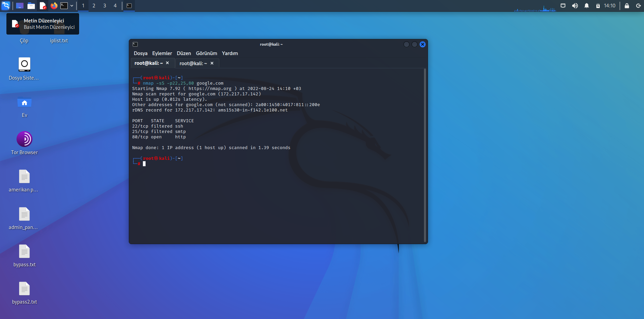The width and height of the screenshot is (644, 319).
Task: Click the 'Host is up' latency line
Action: tap(170, 99)
